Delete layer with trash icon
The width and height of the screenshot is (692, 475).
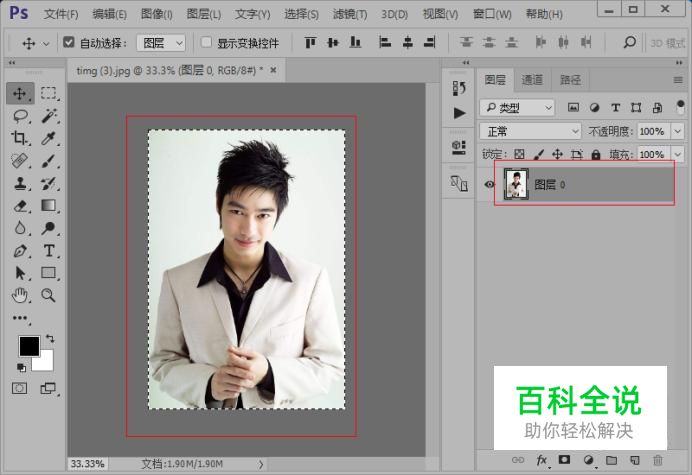(x=658, y=460)
